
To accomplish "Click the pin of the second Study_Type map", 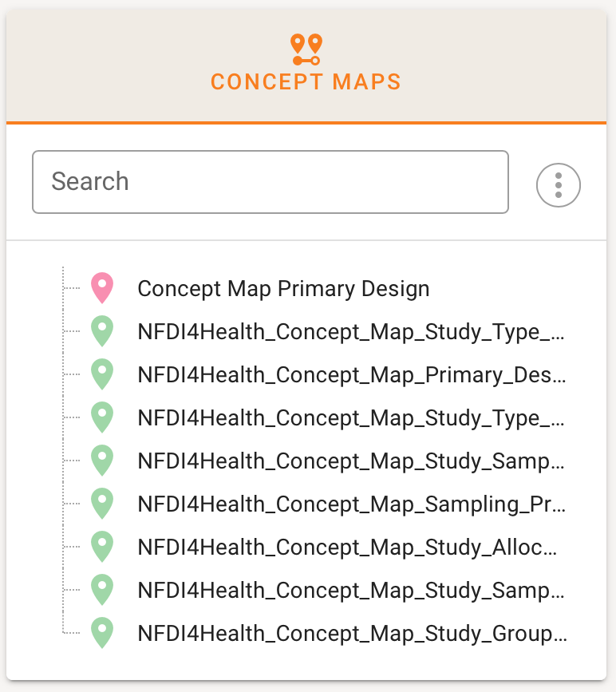I will point(102,417).
